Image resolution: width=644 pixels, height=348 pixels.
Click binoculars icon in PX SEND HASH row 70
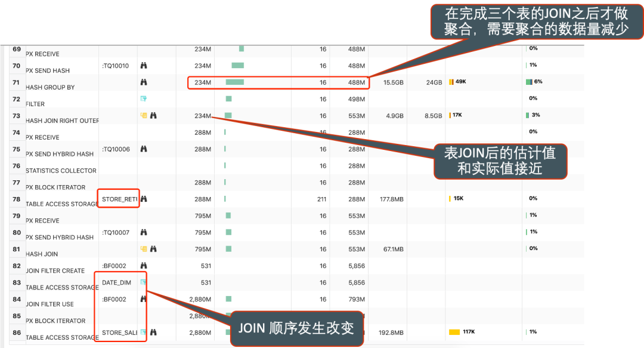coord(144,66)
